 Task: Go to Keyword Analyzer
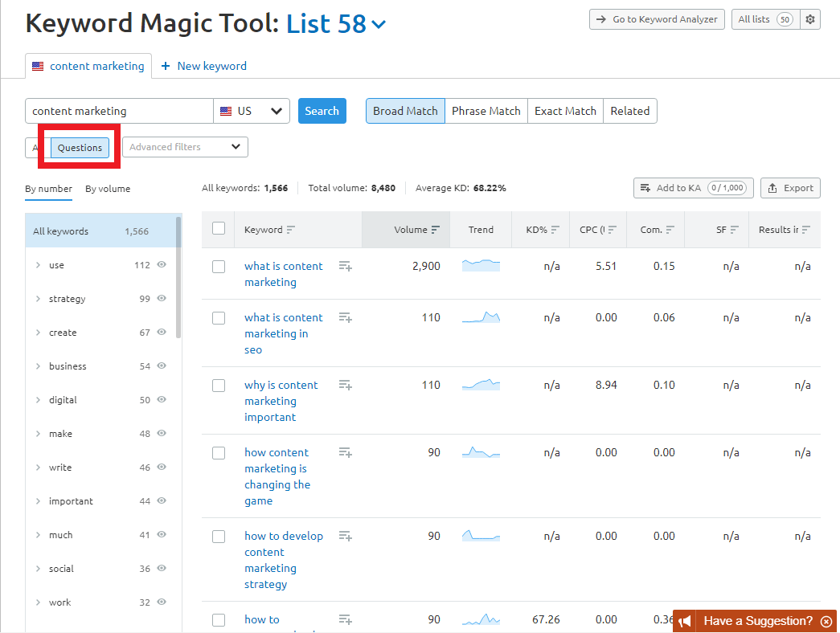657,18
